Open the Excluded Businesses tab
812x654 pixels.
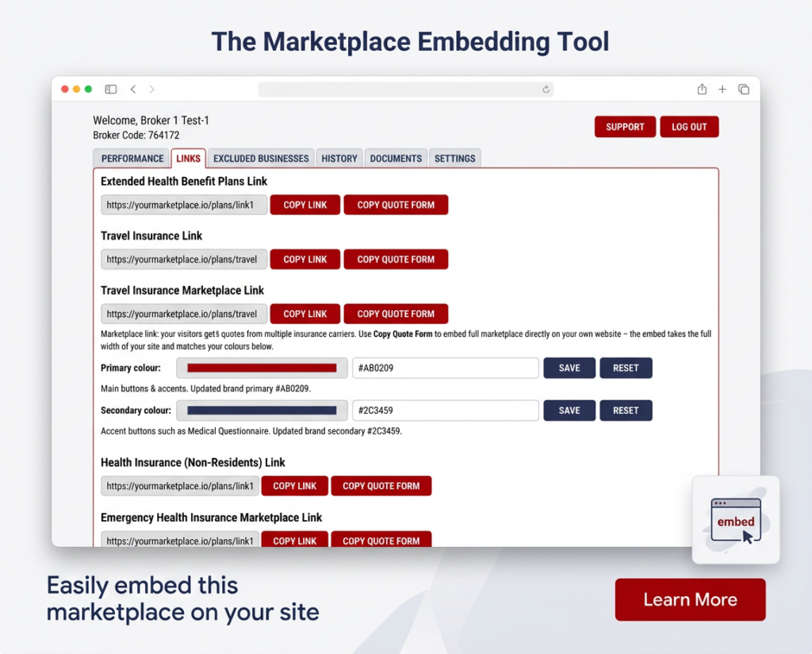pyautogui.click(x=261, y=159)
